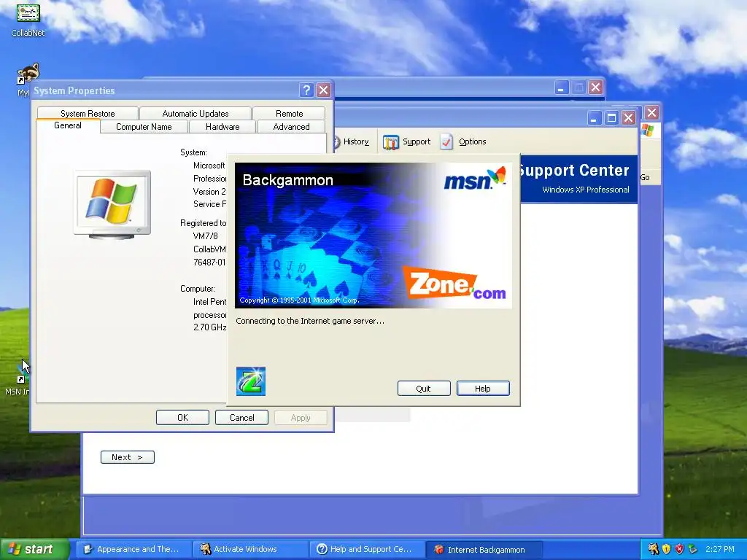Click the clock showing 2:27 PM
Image resolution: width=747 pixels, height=560 pixels.
[x=720, y=549]
